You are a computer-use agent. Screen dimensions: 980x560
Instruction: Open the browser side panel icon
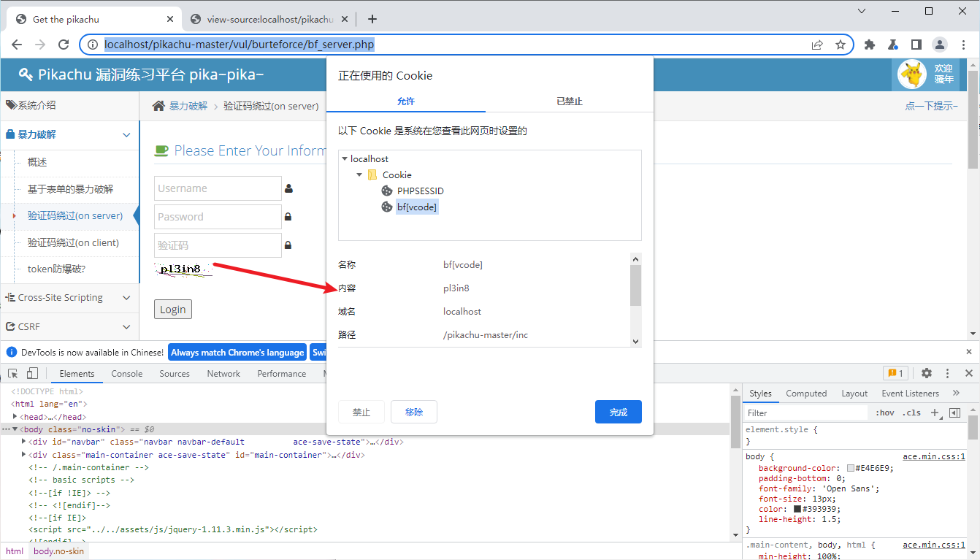[x=916, y=45]
